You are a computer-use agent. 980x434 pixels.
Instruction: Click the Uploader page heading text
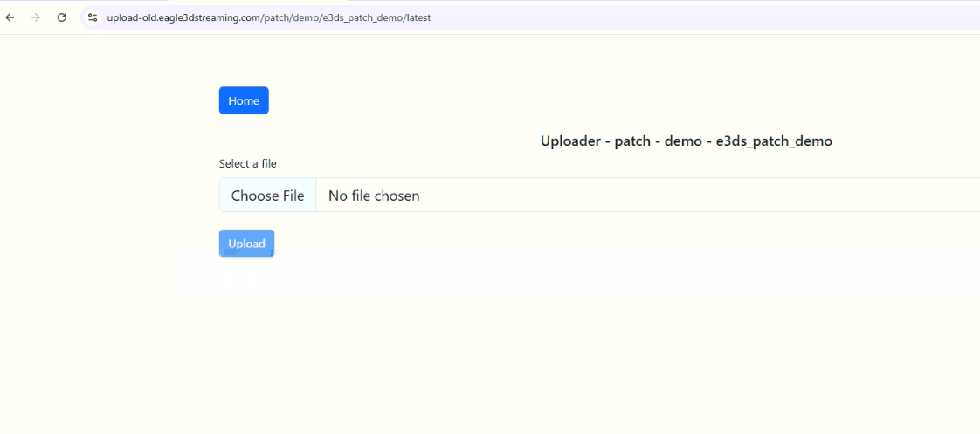(686, 141)
